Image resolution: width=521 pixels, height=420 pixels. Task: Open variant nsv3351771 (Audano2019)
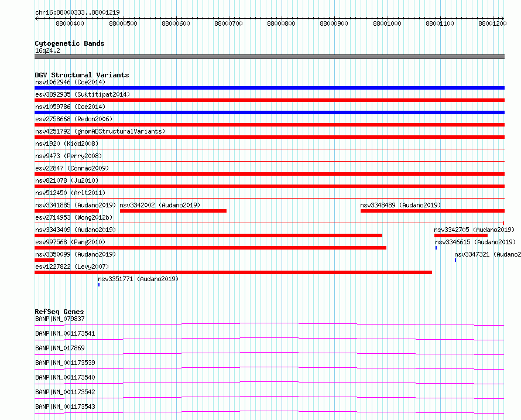(x=138, y=279)
